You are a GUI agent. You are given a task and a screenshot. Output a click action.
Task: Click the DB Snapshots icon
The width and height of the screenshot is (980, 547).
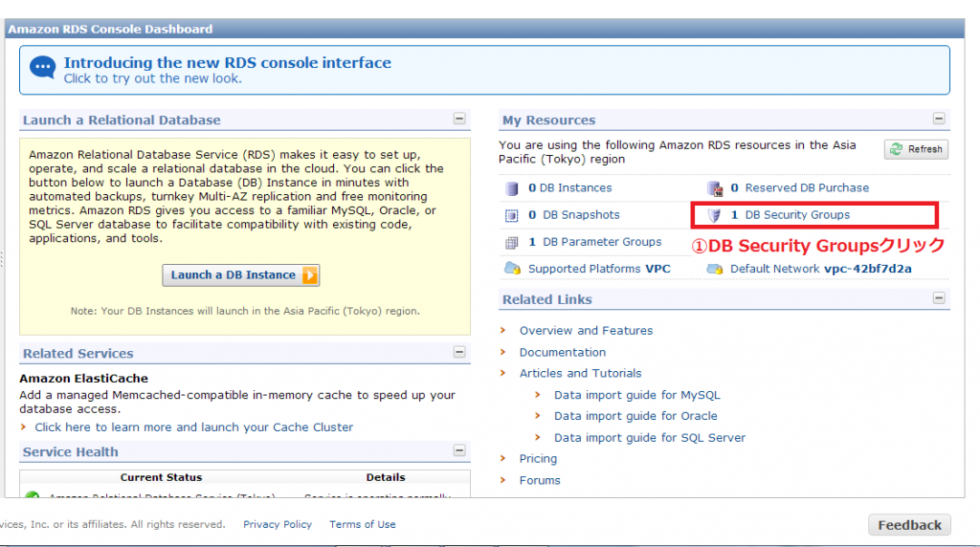point(512,215)
